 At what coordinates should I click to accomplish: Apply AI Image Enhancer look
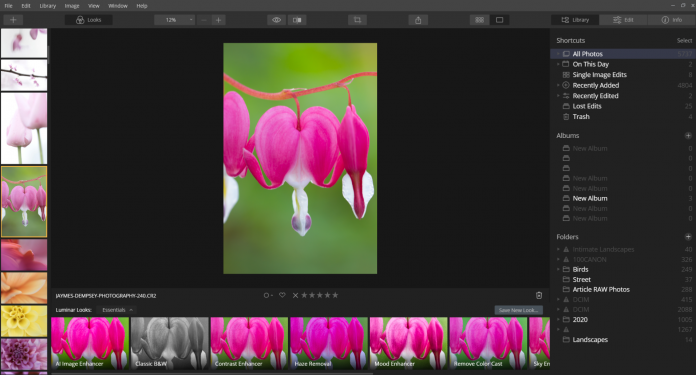tap(90, 343)
